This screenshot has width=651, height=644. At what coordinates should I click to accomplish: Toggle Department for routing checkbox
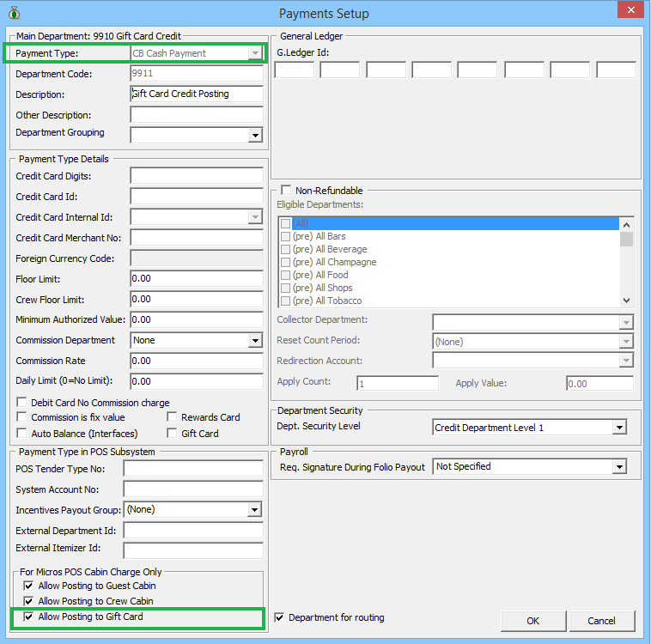[279, 617]
